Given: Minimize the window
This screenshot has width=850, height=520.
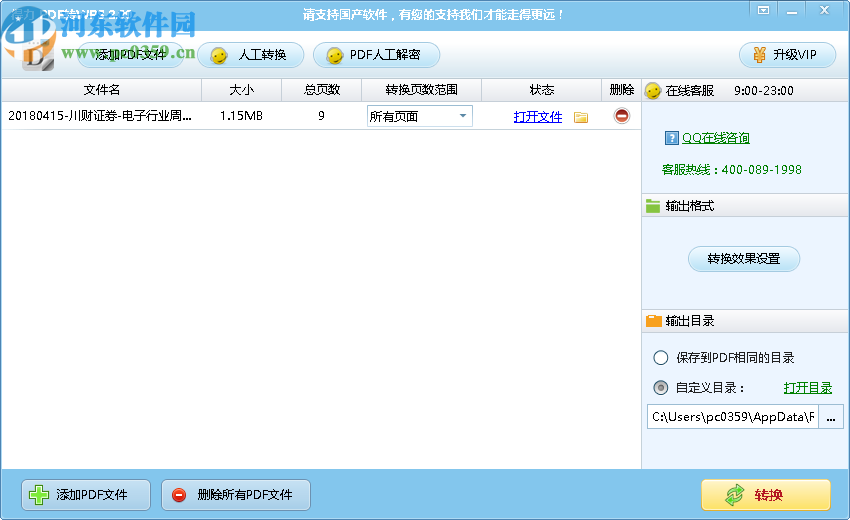Looking at the screenshot, I should tap(791, 10).
